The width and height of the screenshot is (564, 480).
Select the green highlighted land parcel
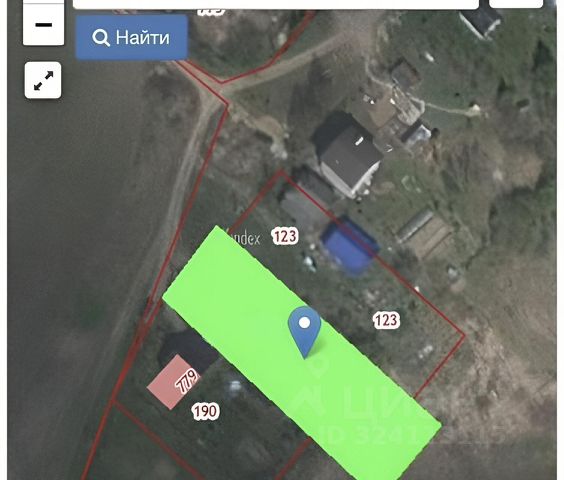(302, 354)
